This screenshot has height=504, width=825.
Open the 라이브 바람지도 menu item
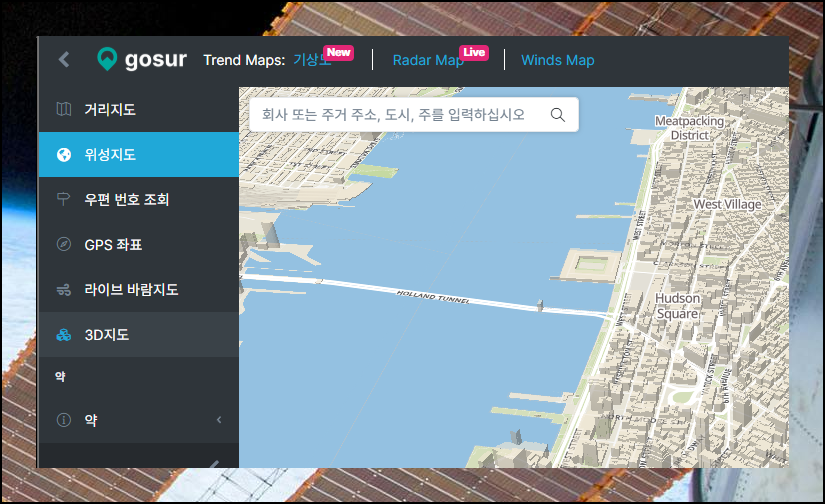pyautogui.click(x=139, y=289)
